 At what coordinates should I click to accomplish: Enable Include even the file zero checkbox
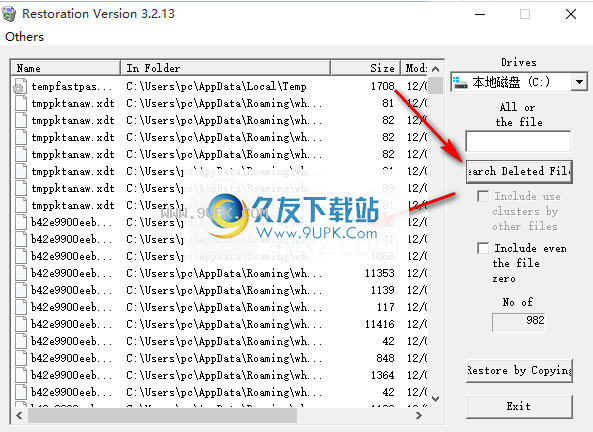click(x=483, y=248)
